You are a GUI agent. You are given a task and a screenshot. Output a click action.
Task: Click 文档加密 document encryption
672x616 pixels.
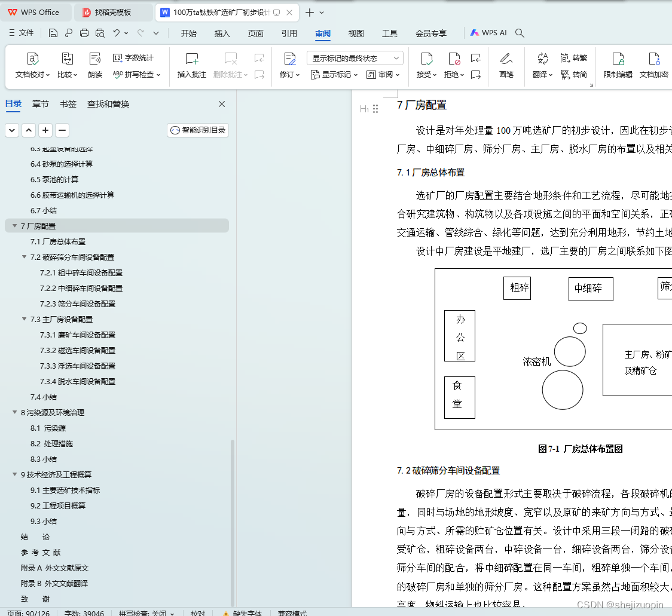[x=654, y=65]
